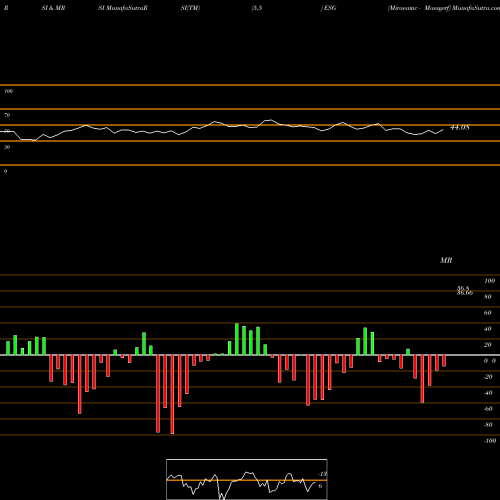Click the tallest green histogram bar
Viewport: 500px width, 500px height.
[x=237, y=339]
